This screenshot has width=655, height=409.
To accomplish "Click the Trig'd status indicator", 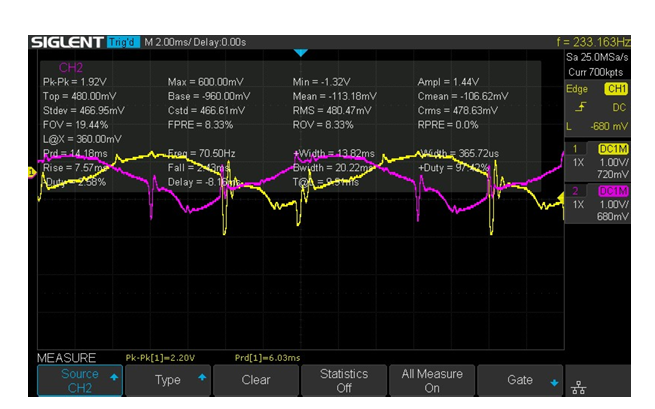I will (x=123, y=42).
